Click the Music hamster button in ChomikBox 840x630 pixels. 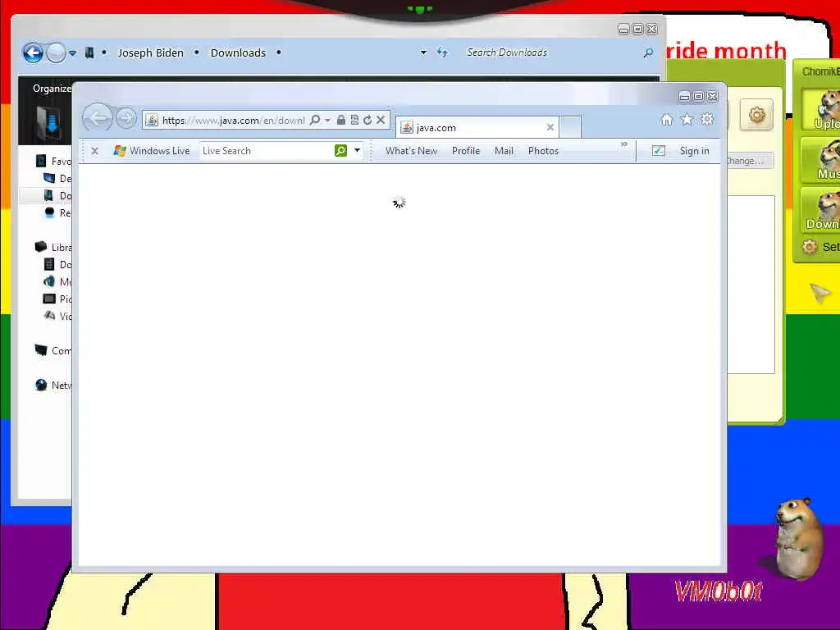point(820,160)
